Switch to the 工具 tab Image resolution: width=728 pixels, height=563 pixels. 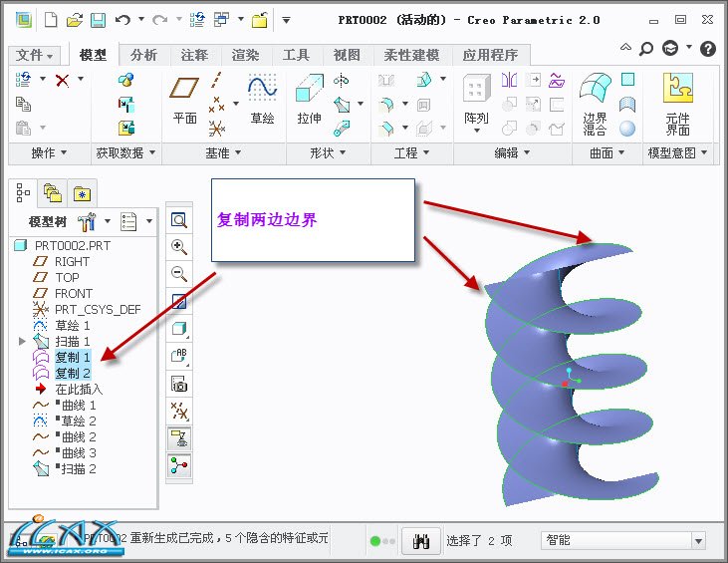click(x=296, y=55)
